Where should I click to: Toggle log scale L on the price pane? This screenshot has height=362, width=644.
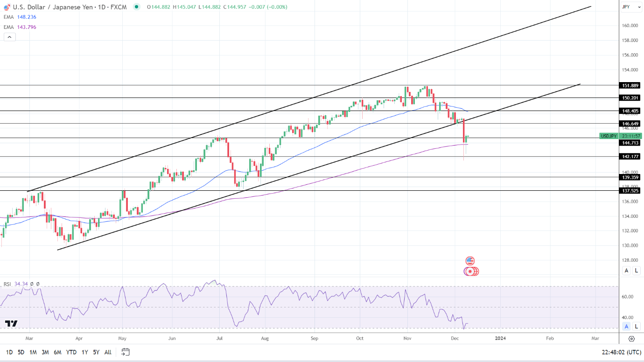click(636, 271)
